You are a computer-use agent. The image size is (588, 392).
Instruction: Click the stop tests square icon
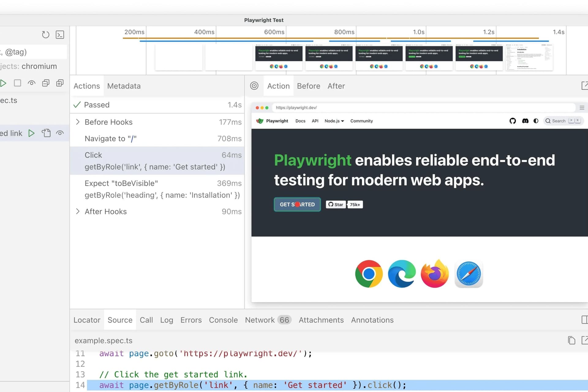[17, 83]
